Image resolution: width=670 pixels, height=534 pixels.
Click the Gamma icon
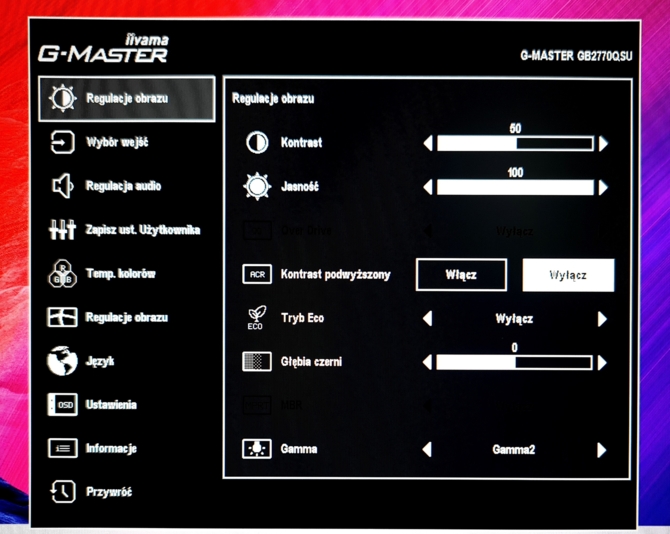point(256,449)
